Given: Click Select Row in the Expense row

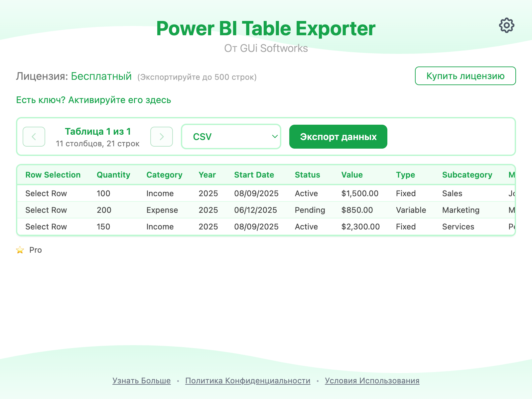Looking at the screenshot, I should 46,210.
